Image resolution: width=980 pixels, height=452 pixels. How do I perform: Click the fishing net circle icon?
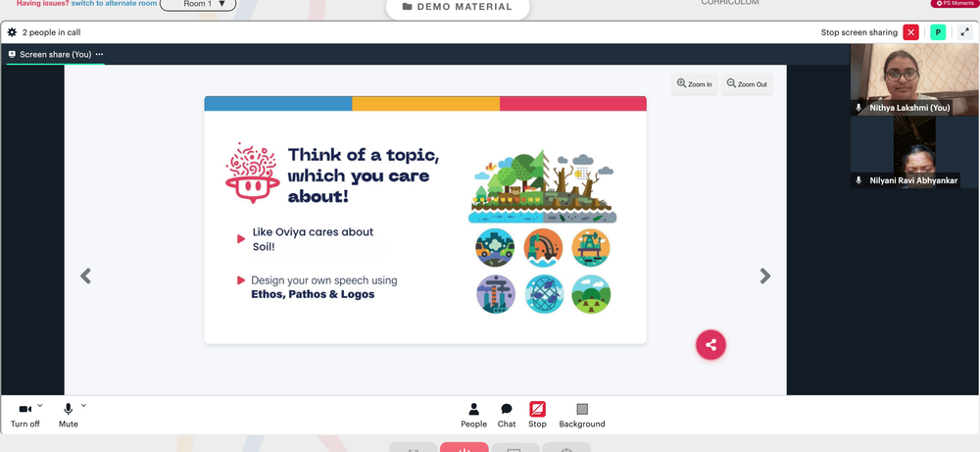click(544, 294)
